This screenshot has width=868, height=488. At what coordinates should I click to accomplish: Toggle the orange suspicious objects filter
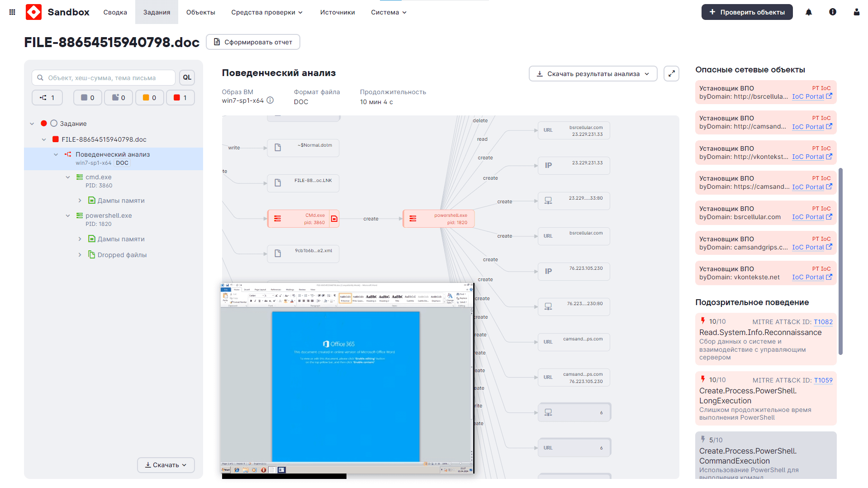(x=149, y=98)
